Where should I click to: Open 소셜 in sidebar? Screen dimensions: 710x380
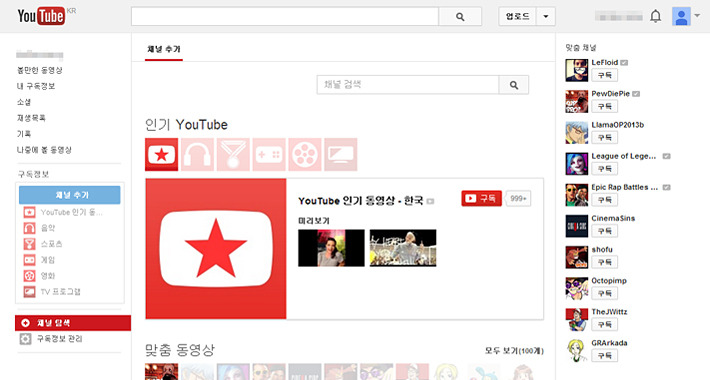24,102
